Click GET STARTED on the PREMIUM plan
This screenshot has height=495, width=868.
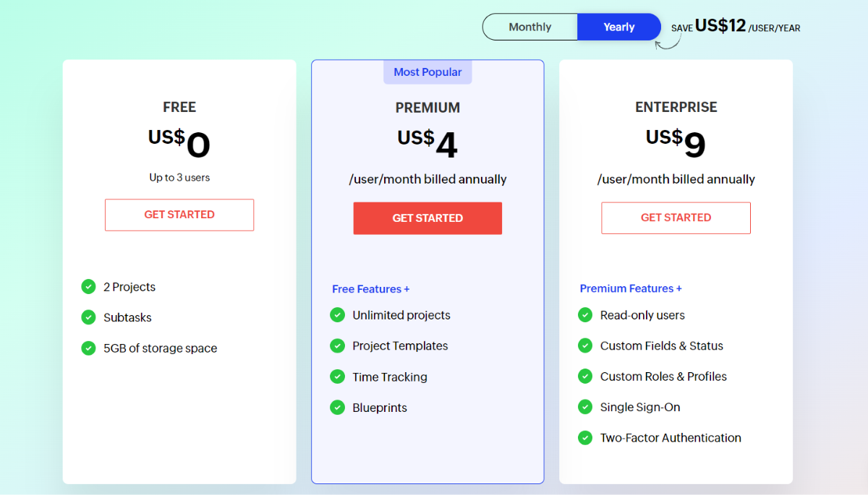click(427, 218)
